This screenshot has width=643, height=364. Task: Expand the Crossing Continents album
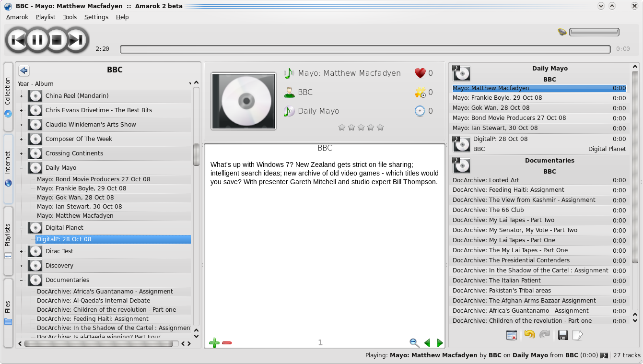(x=21, y=153)
